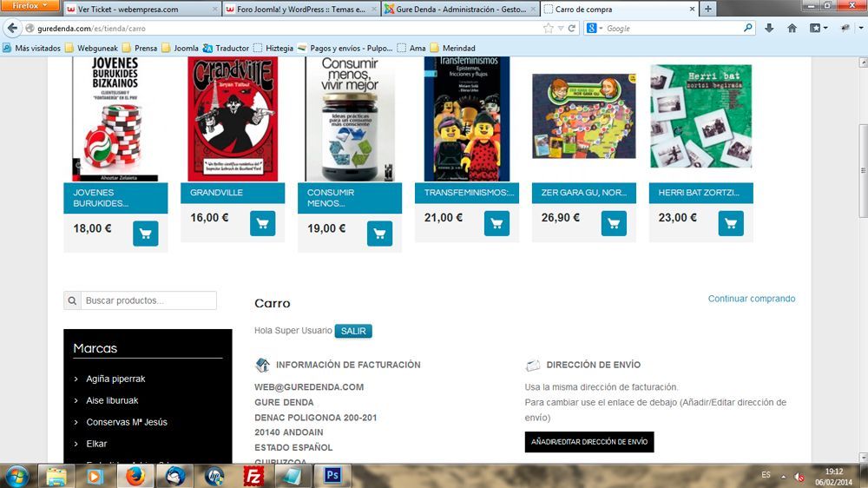Add Herri Bat Zortzi to cart
The image size is (868, 488).
[731, 223]
